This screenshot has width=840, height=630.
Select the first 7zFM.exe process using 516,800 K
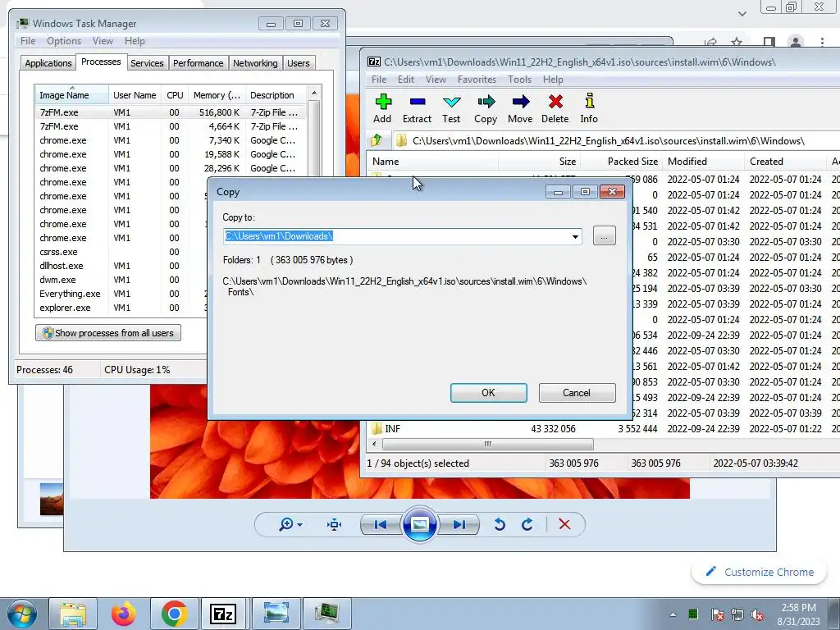click(171, 112)
